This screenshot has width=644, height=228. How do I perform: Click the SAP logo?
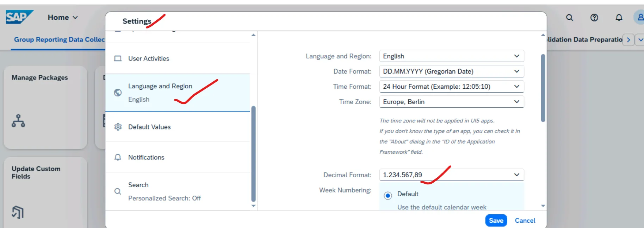pos(19,17)
